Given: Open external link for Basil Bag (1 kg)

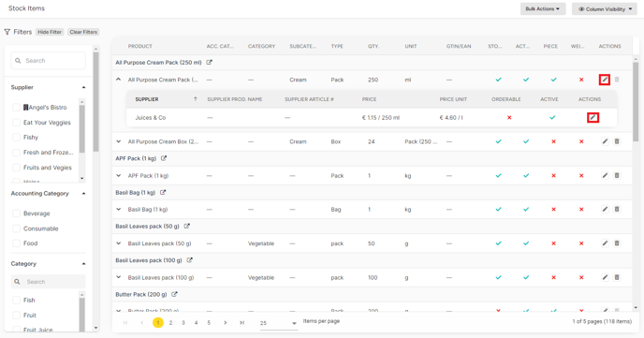Looking at the screenshot, I should [163, 192].
